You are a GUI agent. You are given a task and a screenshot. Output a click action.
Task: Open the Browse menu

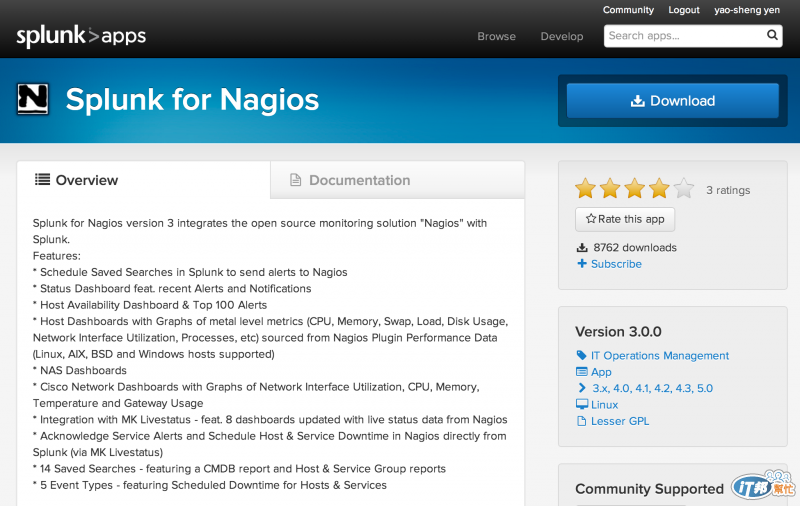(x=496, y=36)
